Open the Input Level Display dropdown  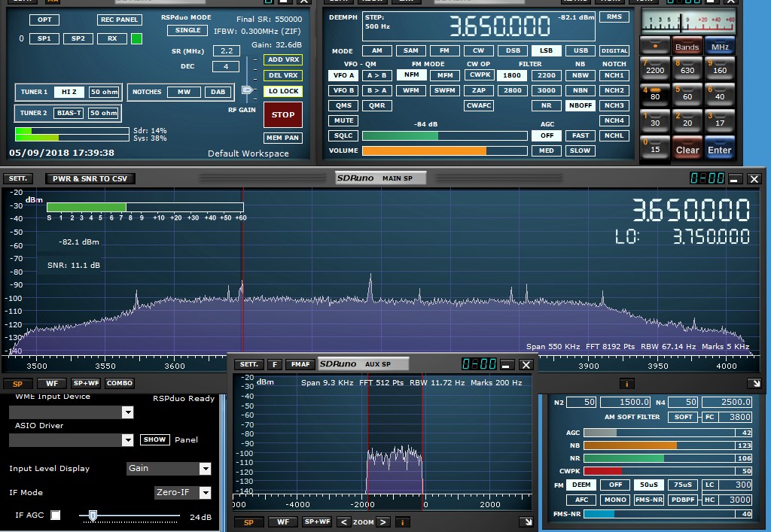(206, 469)
